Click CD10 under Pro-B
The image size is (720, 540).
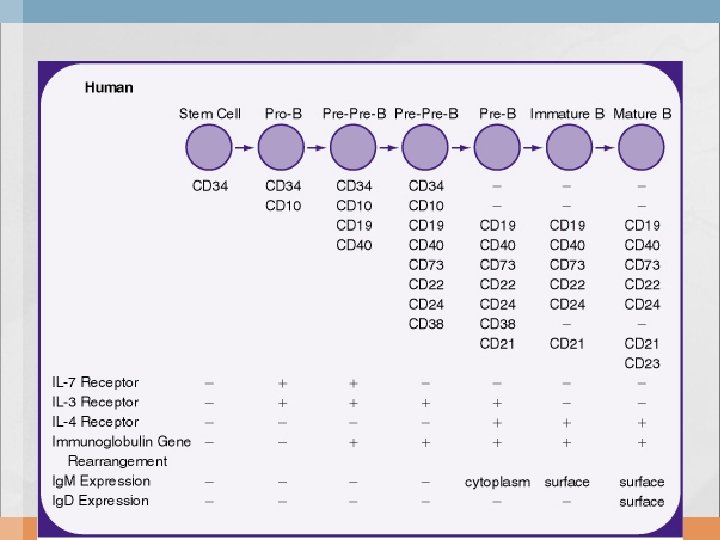[283, 206]
